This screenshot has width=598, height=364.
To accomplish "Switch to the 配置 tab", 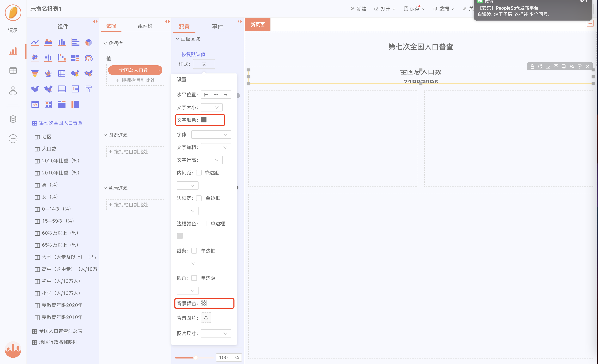I will 184,26.
